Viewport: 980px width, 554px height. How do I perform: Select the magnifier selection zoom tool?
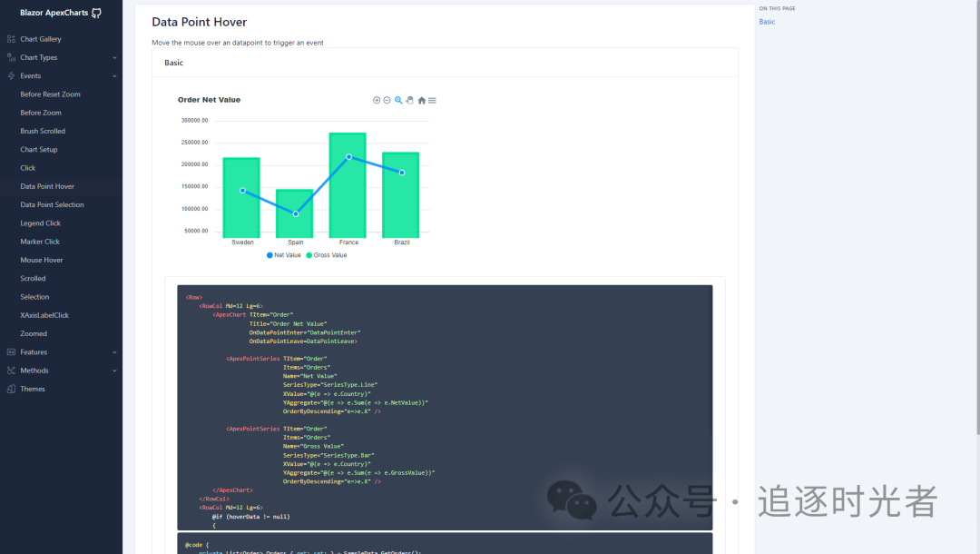pyautogui.click(x=398, y=100)
